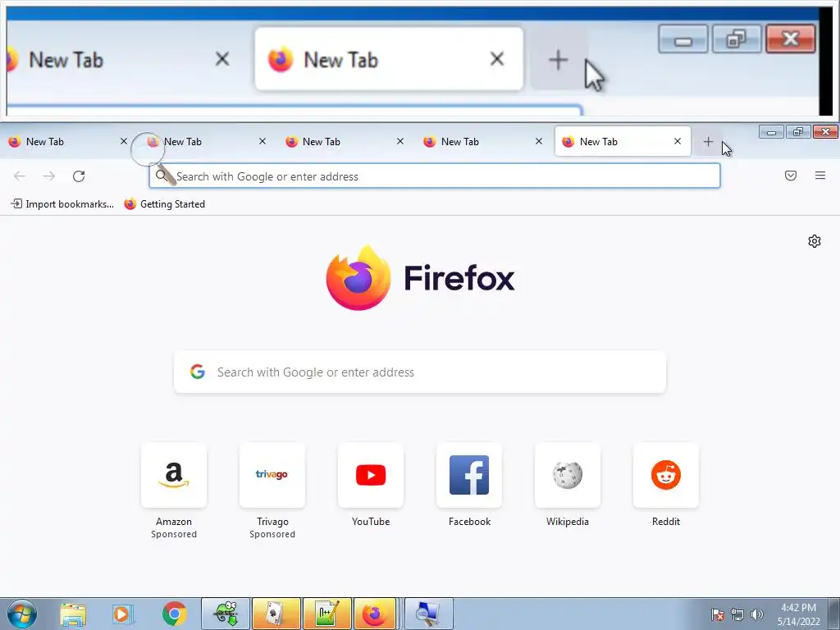Viewport: 840px width, 630px height.
Task: Open Import bookmarks… in bookmarks toolbar
Action: pos(62,204)
